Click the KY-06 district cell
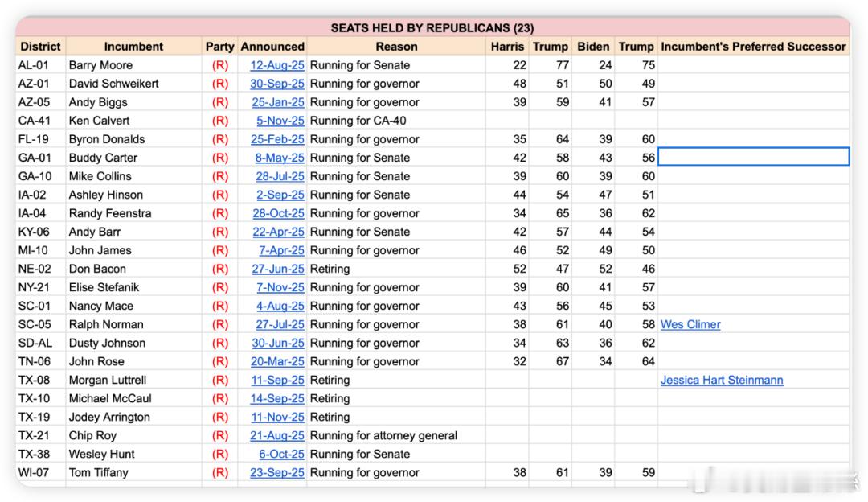868x502 pixels. point(40,232)
